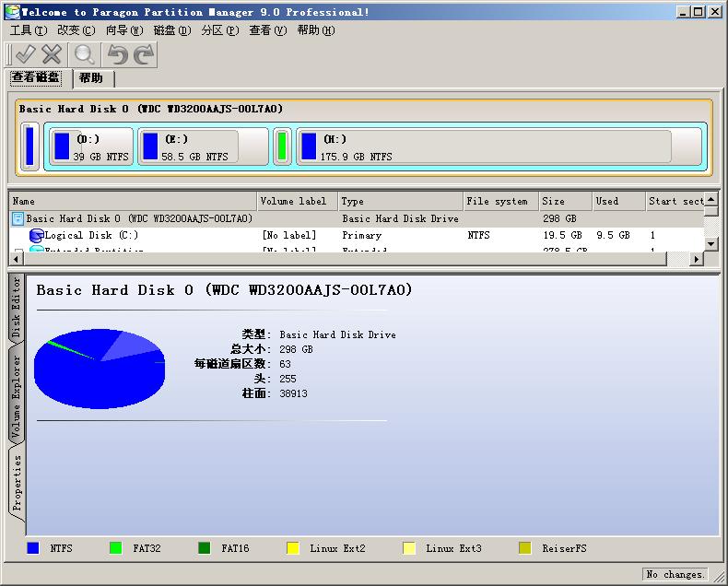Switch to the 帮助 tab below toolbar
Viewport: 728px width, 586px height.
point(91,78)
